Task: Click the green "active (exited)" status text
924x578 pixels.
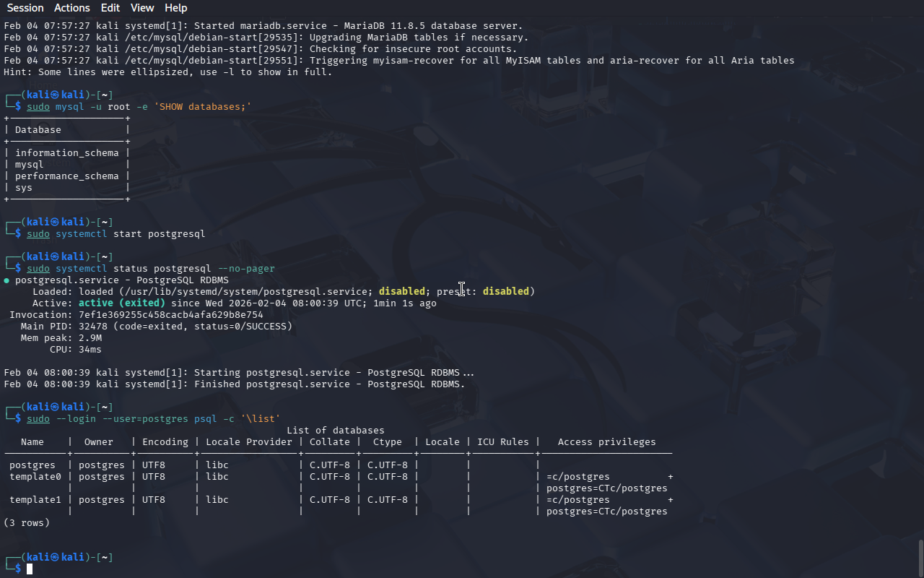Action: coord(121,303)
